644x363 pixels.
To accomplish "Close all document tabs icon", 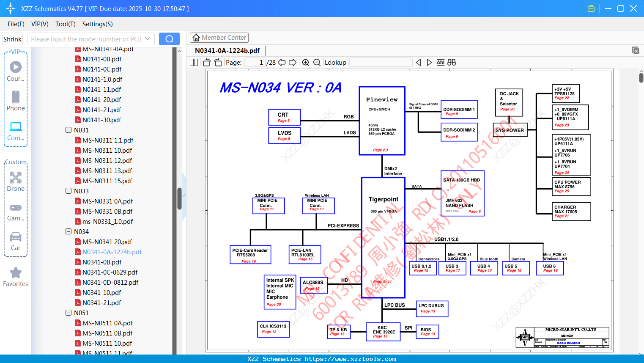I will tap(636, 50).
